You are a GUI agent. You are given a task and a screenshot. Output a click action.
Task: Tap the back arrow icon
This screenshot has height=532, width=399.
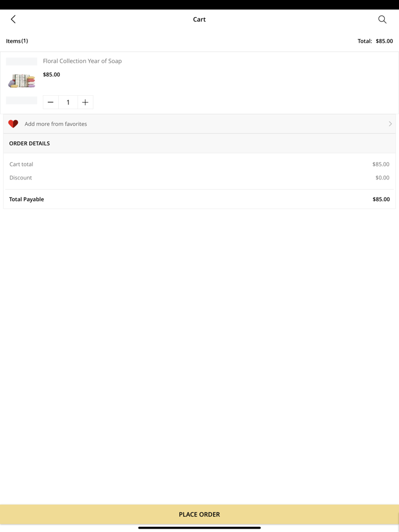coord(13,19)
